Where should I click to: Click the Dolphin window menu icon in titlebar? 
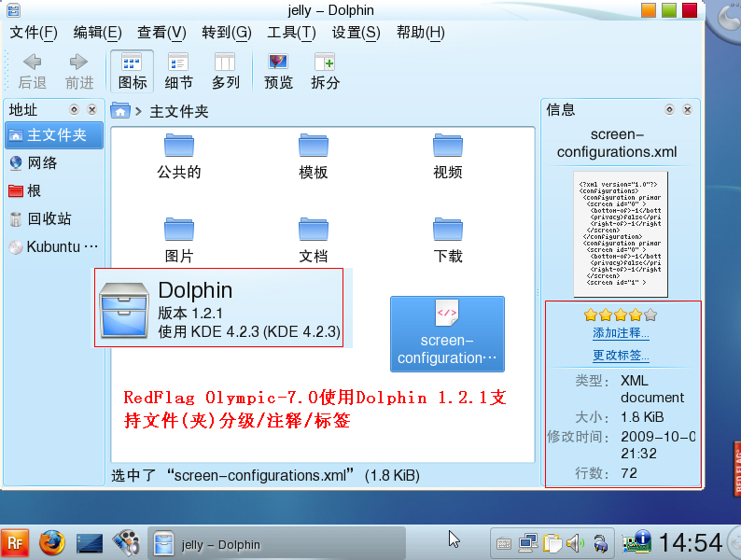pos(14,10)
